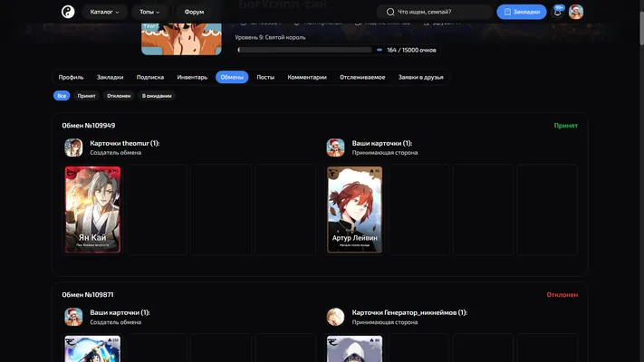Expand the Каталог dropdown
644x362 pixels.
pos(105,12)
